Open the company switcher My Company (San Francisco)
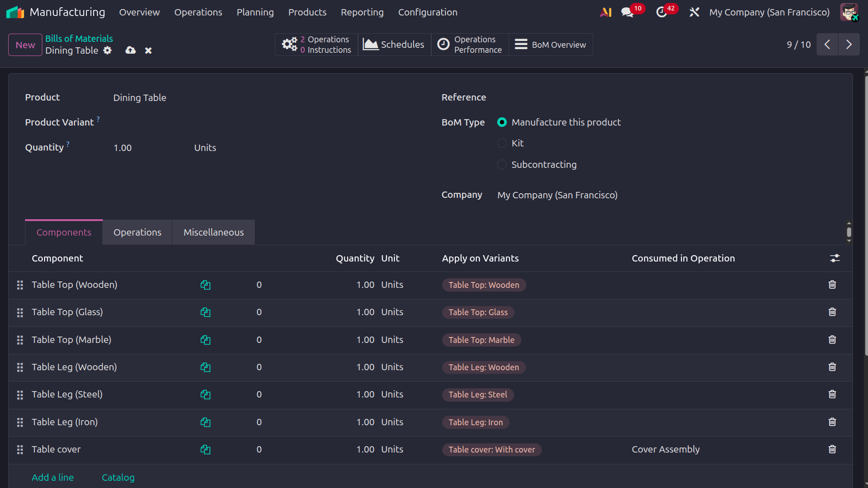 click(769, 12)
